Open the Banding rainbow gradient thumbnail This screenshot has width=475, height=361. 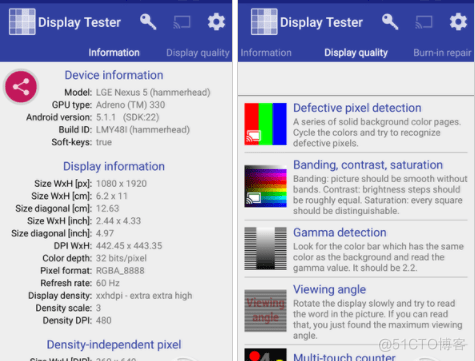(x=265, y=186)
